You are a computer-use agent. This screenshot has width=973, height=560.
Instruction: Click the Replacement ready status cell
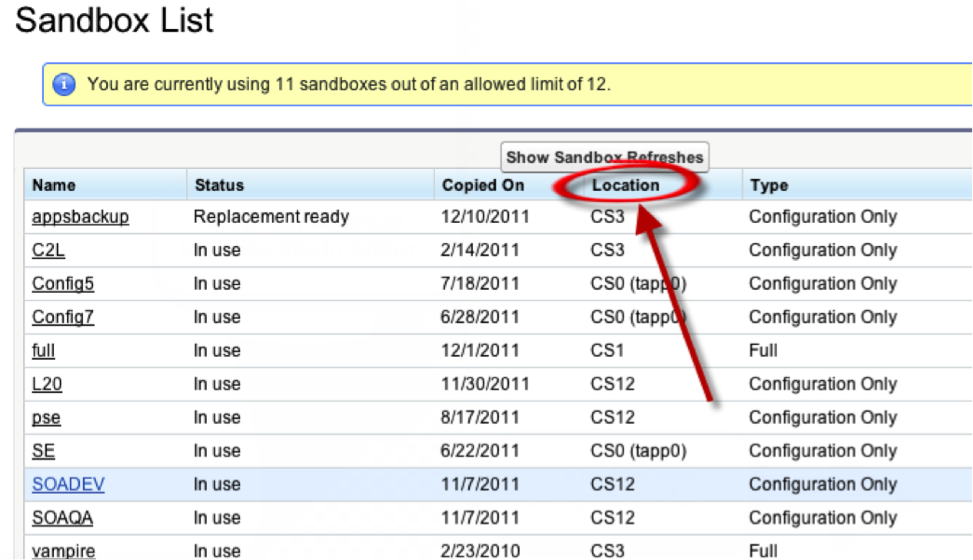[271, 217]
